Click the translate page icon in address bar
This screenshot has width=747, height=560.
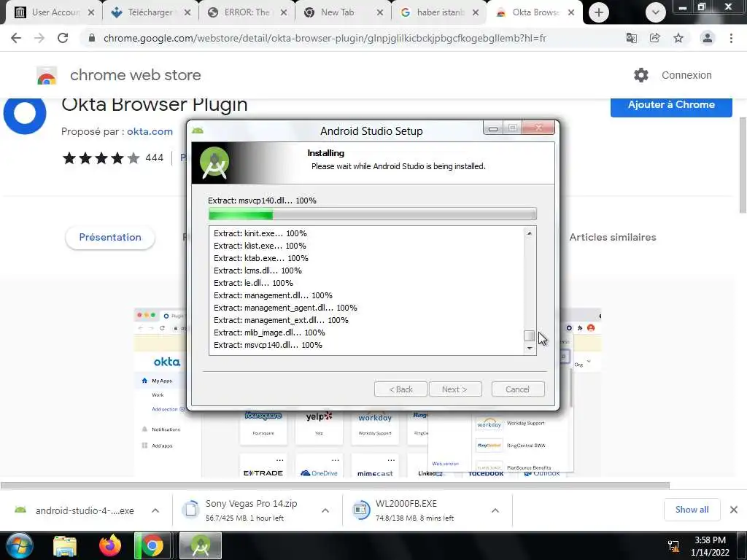[631, 38]
